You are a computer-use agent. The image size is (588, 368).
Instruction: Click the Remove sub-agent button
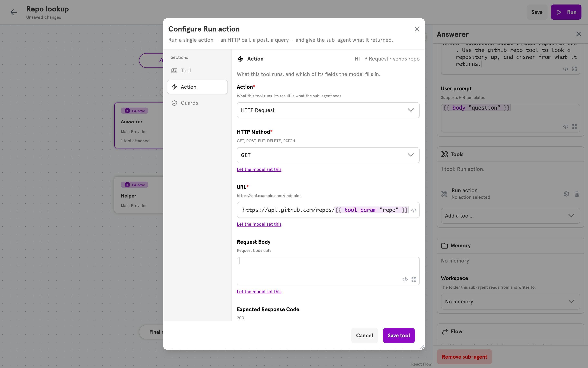pyautogui.click(x=464, y=357)
